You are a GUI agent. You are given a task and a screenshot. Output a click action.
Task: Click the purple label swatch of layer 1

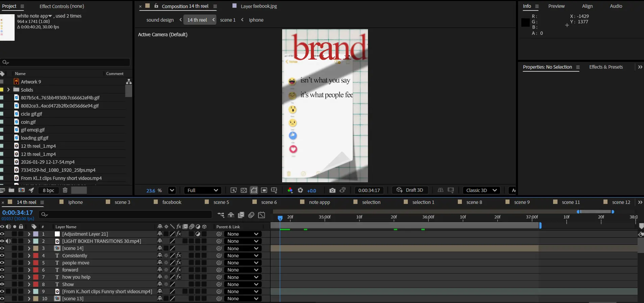pyautogui.click(x=36, y=234)
